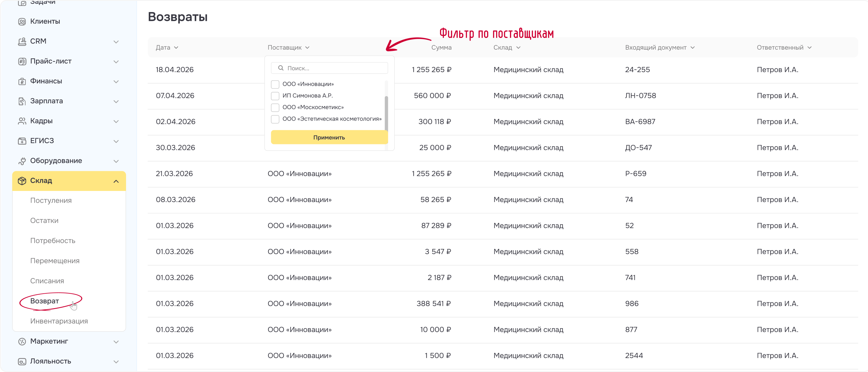Collapse the Склад menu chevron
The width and height of the screenshot is (868, 372).
[116, 181]
